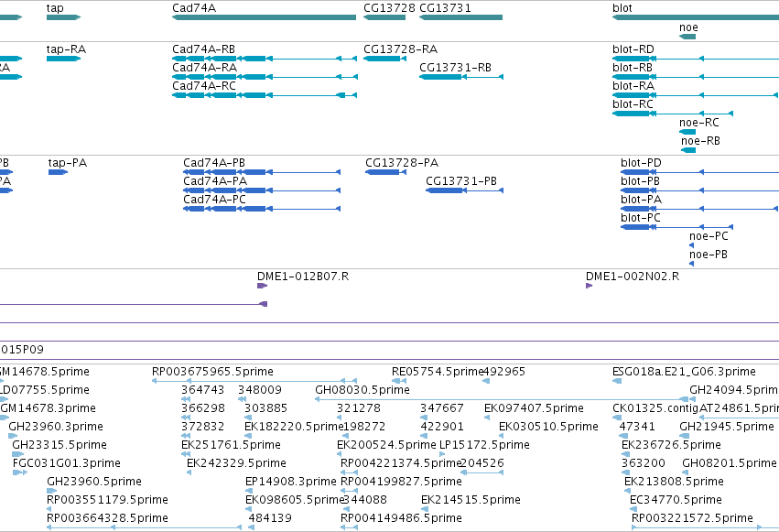Viewport: 779px width, 532px height.
Task: Select transcript Cad74A-RC
Action: tap(204, 86)
